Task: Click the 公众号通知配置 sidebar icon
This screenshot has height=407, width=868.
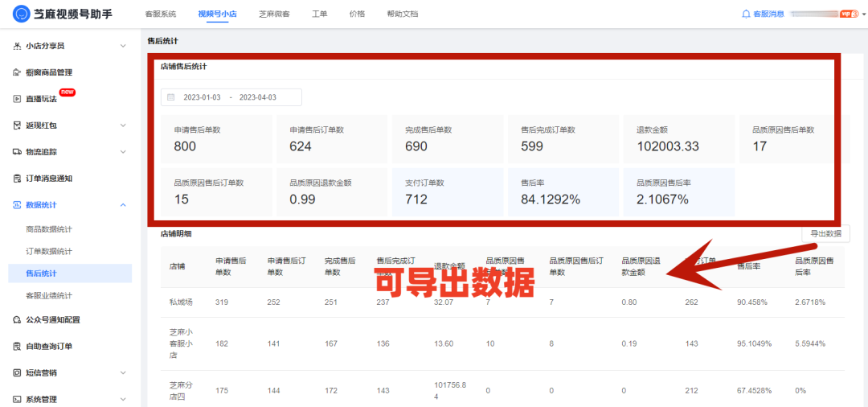Action: (x=17, y=319)
